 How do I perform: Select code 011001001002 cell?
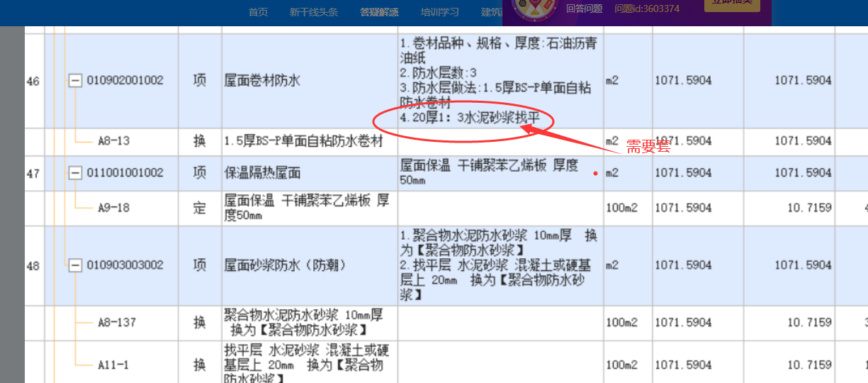[125, 172]
